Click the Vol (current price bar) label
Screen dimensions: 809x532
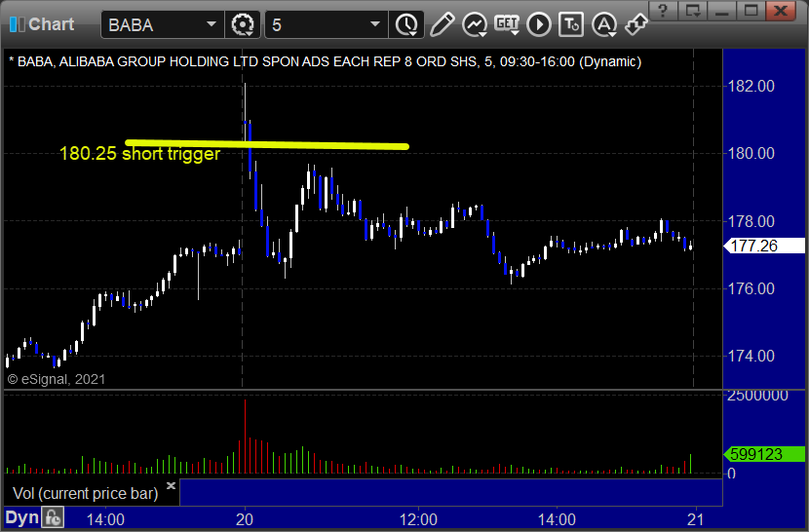point(85,493)
